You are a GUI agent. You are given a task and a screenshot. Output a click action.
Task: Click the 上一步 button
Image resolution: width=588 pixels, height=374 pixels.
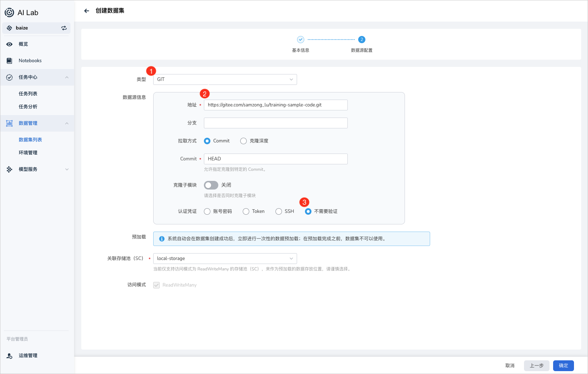(x=537, y=366)
